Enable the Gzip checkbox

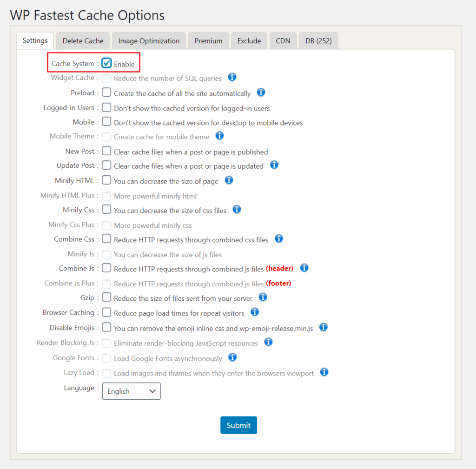(107, 297)
